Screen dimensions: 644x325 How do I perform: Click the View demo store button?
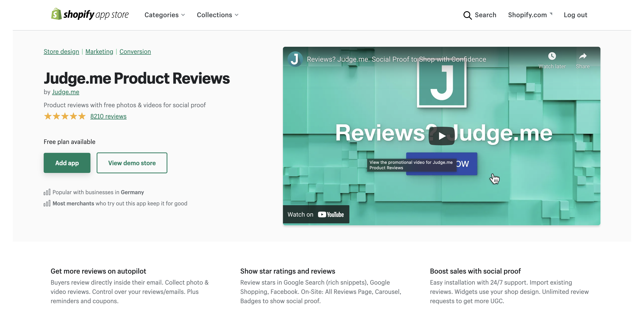tap(132, 163)
